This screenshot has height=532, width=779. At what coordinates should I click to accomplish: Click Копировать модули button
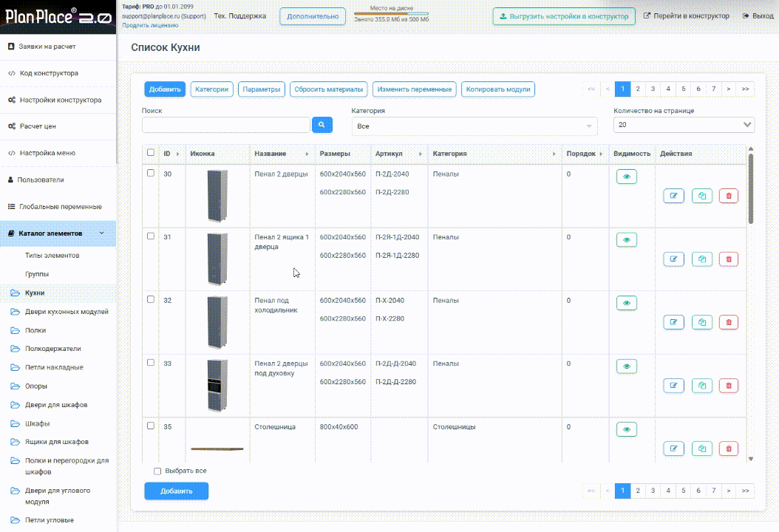(x=498, y=89)
